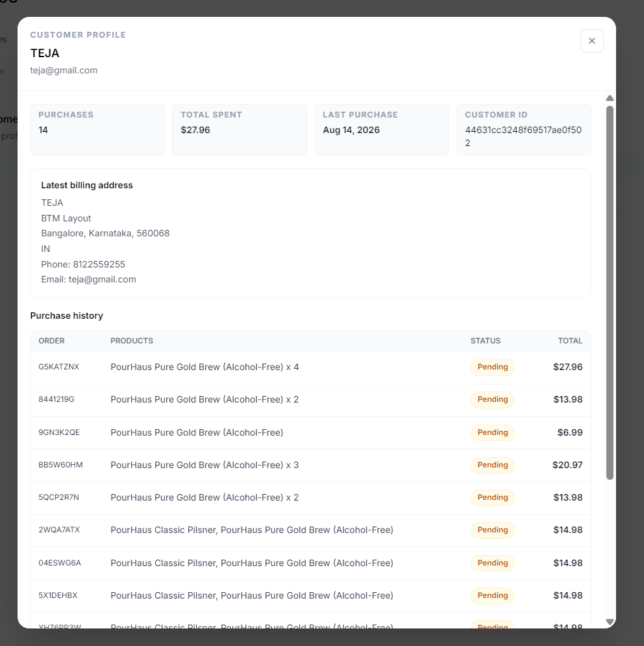This screenshot has height=646, width=644.
Task: Click order ID 8441219G
Action: point(56,399)
